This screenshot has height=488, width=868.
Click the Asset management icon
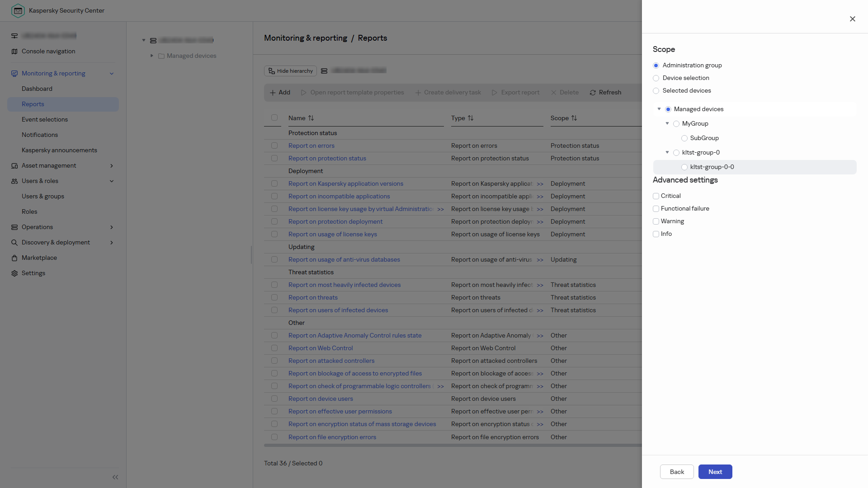click(x=14, y=166)
